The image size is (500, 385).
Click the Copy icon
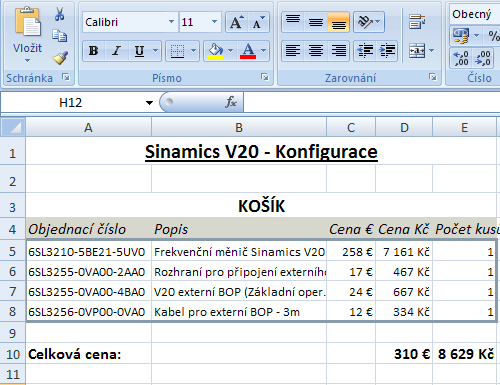coord(60,36)
